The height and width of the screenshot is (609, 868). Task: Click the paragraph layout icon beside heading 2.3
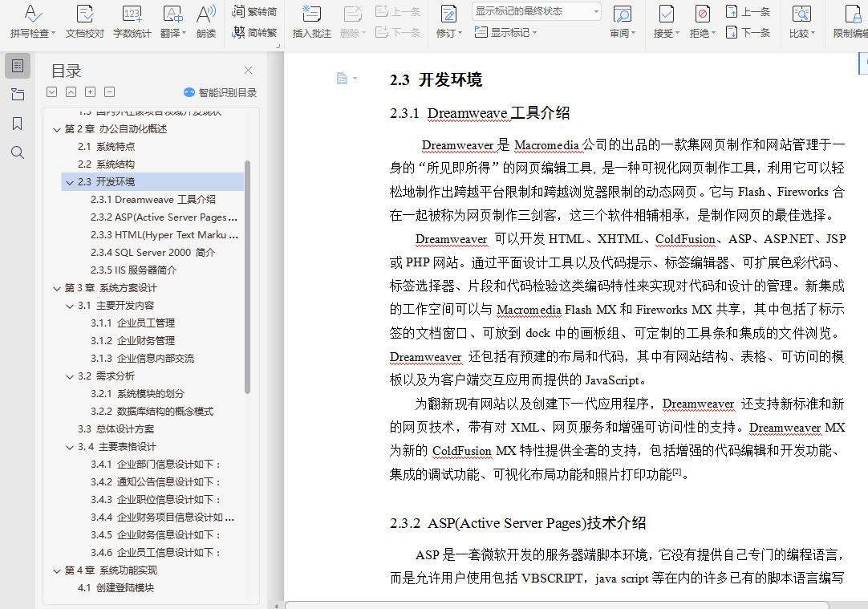click(x=342, y=79)
